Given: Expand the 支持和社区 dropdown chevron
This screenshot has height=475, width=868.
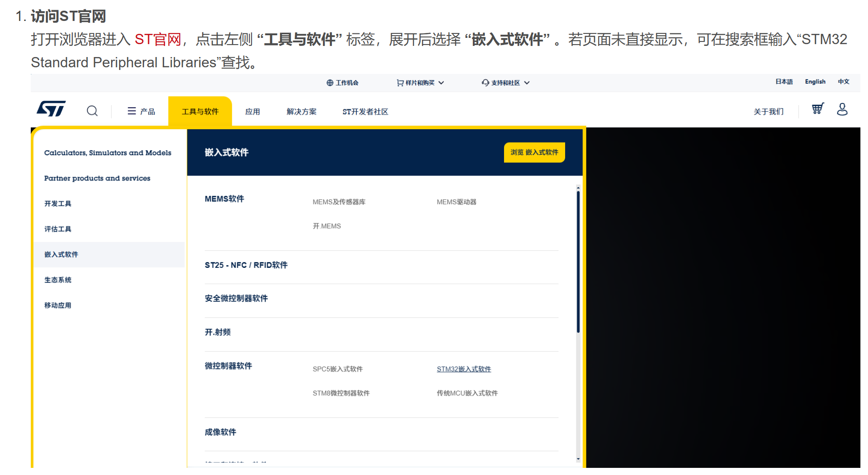Looking at the screenshot, I should 527,83.
